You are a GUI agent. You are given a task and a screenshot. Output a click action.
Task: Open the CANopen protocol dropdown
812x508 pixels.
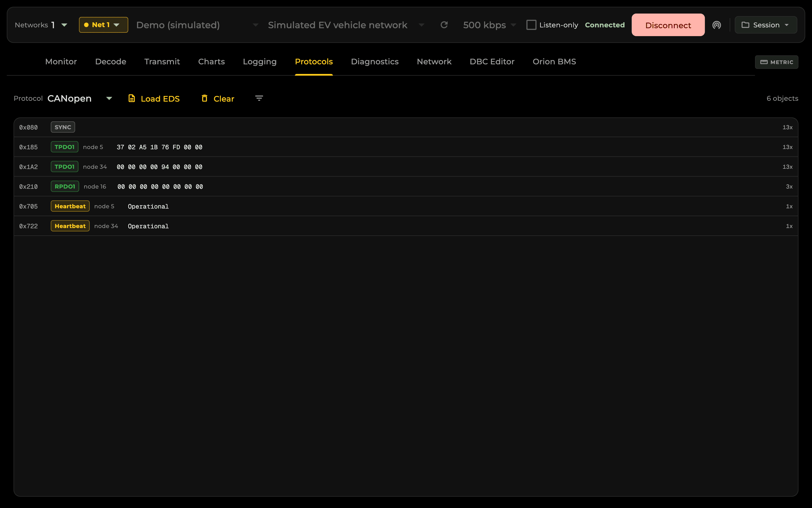coord(80,98)
